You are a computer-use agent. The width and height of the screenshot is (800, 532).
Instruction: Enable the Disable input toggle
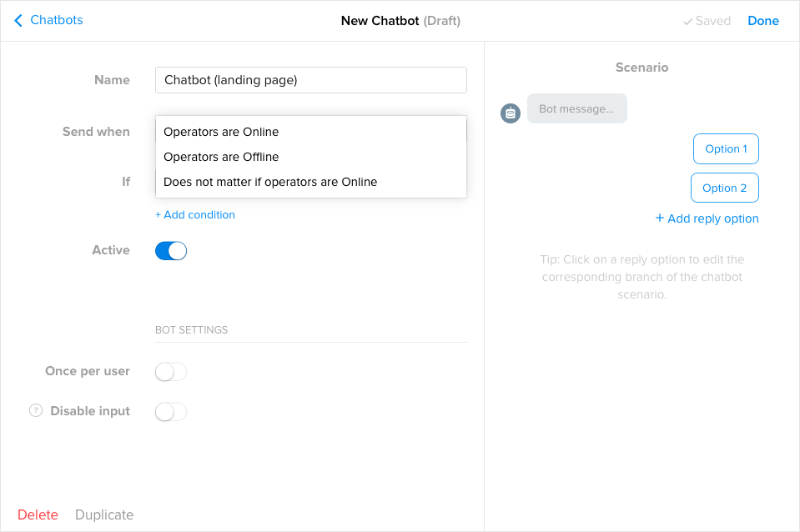(170, 410)
